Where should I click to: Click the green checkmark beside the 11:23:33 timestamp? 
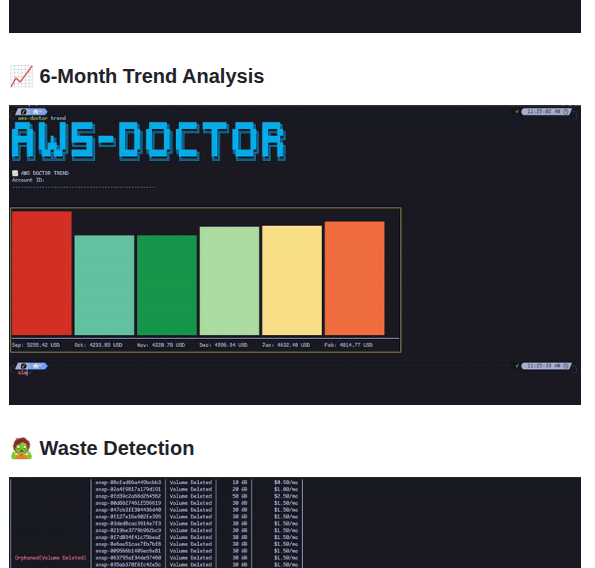pyautogui.click(x=517, y=365)
